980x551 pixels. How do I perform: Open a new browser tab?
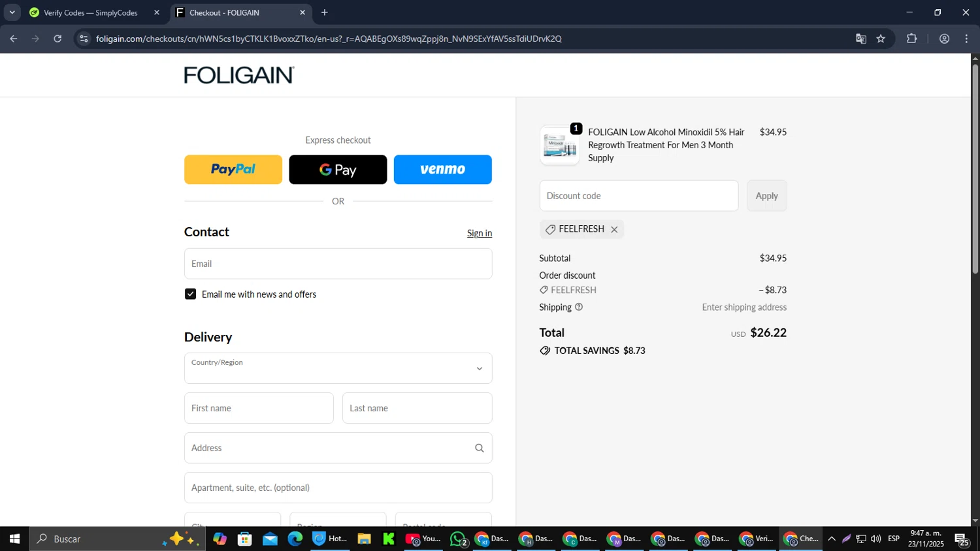tap(325, 12)
